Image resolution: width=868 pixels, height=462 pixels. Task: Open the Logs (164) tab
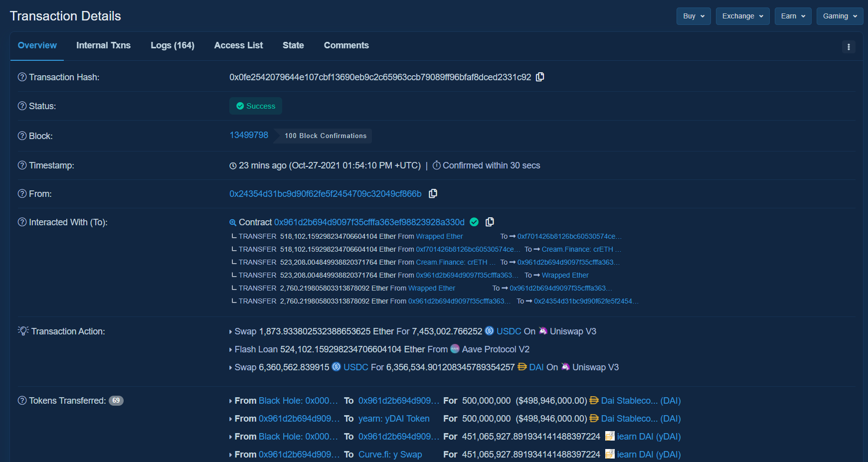(173, 45)
